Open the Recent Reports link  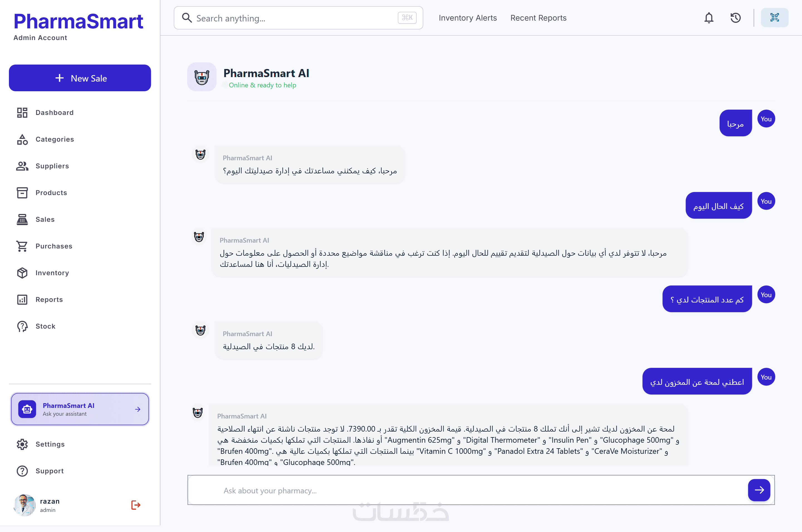point(538,18)
